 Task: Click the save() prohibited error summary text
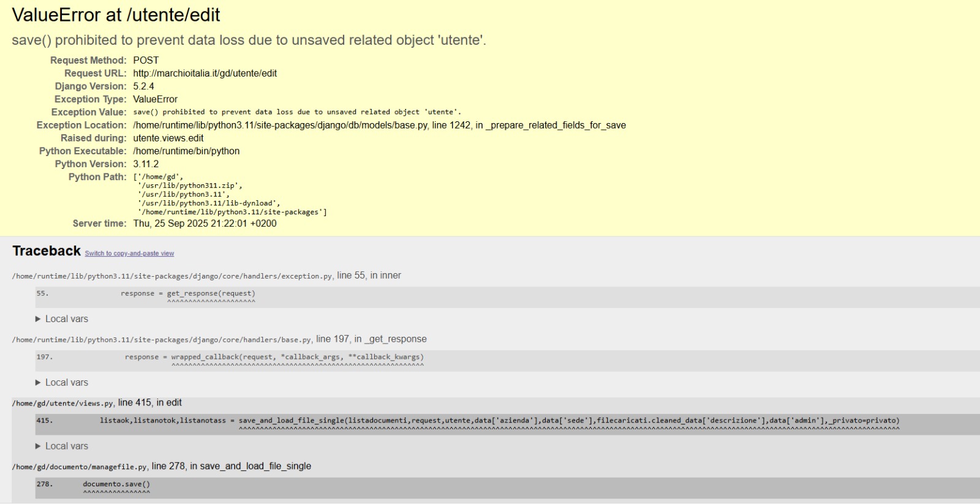coord(249,40)
